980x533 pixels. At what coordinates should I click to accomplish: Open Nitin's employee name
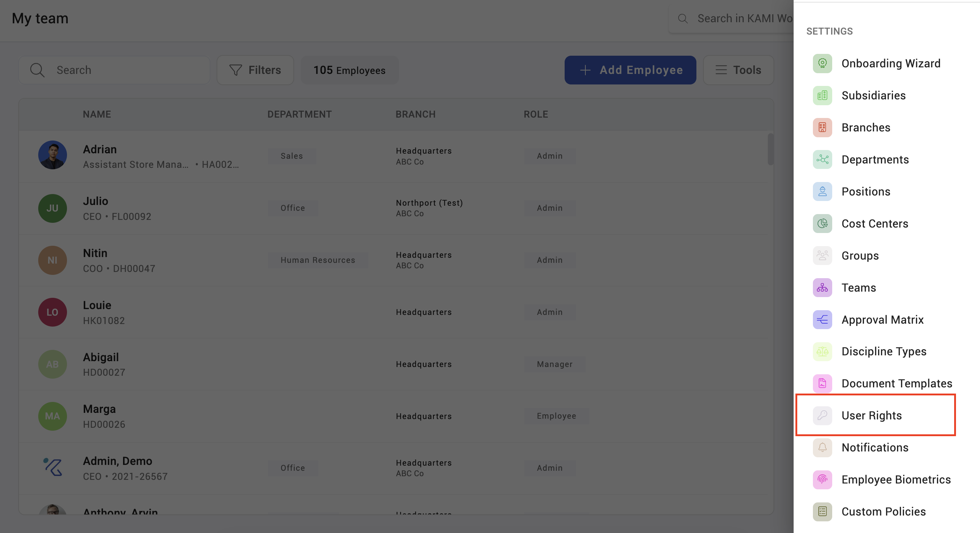click(x=95, y=253)
